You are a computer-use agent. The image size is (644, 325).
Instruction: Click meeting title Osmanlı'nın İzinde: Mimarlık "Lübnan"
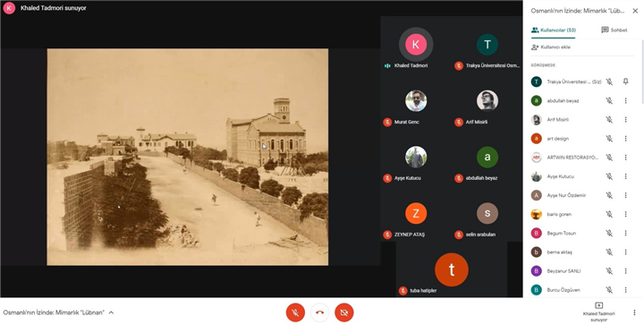(x=54, y=312)
